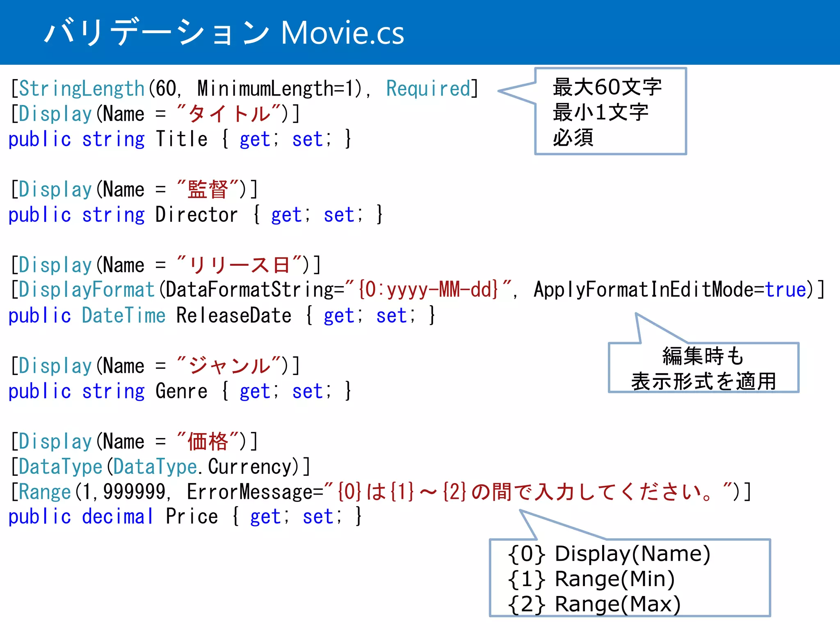The image size is (840, 630).
Task: Select the "価格" display name string
Action: click(x=208, y=442)
